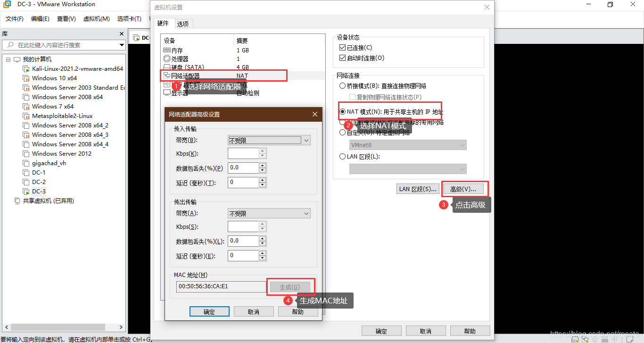This screenshot has width=644, height=343.
Task: Click up arrow on 延迟(毫秒) stepper
Action: coord(263,180)
